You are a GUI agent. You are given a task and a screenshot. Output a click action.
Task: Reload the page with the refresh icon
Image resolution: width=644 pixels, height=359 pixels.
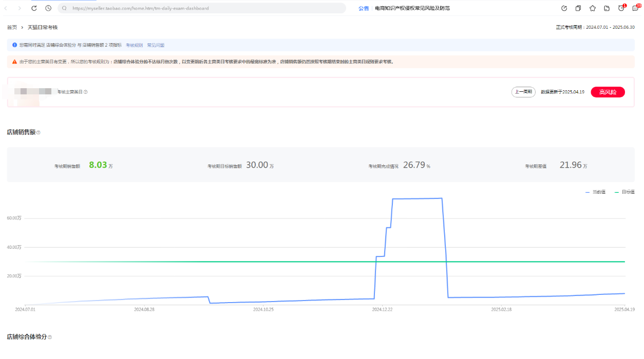coord(34,8)
